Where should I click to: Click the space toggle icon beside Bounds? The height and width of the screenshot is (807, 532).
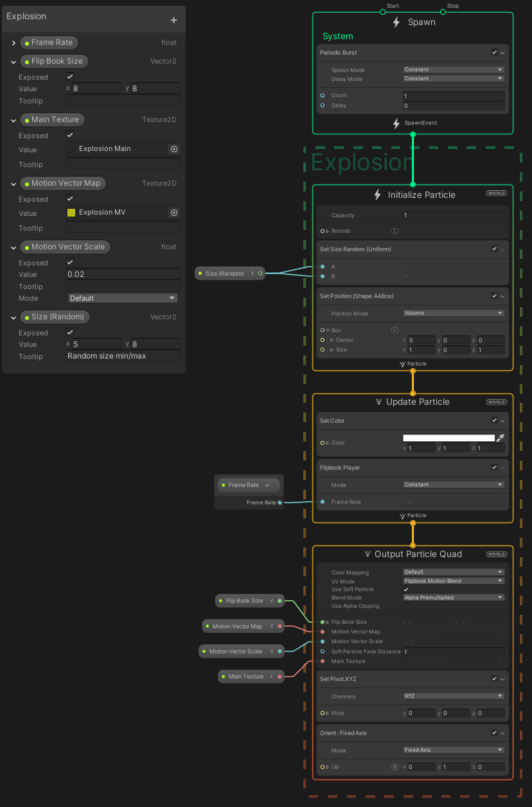[395, 230]
